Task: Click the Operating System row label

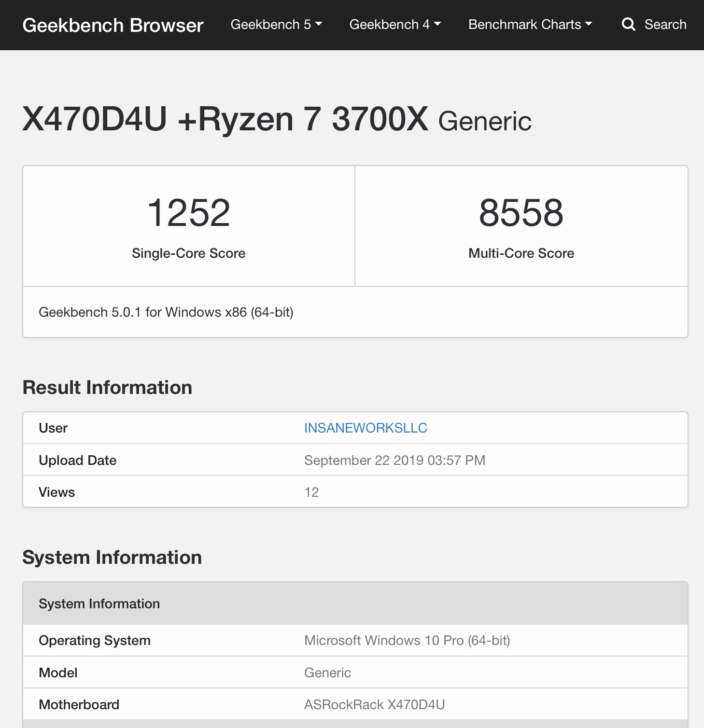Action: [95, 640]
